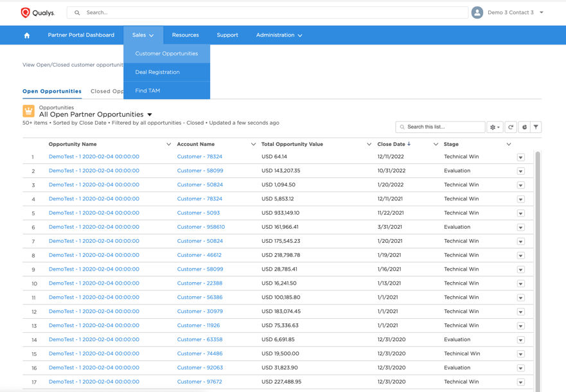Open the filter funnel icon

tap(536, 127)
